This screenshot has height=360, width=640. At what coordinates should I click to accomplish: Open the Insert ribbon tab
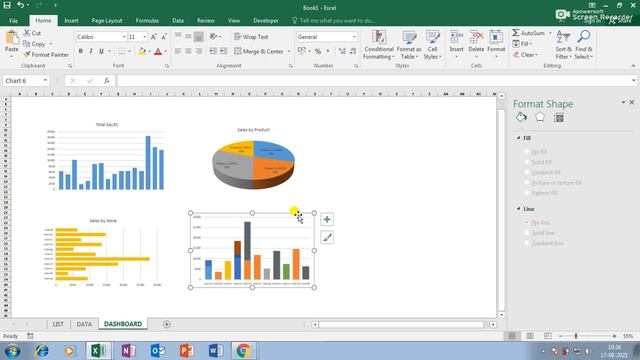click(71, 20)
